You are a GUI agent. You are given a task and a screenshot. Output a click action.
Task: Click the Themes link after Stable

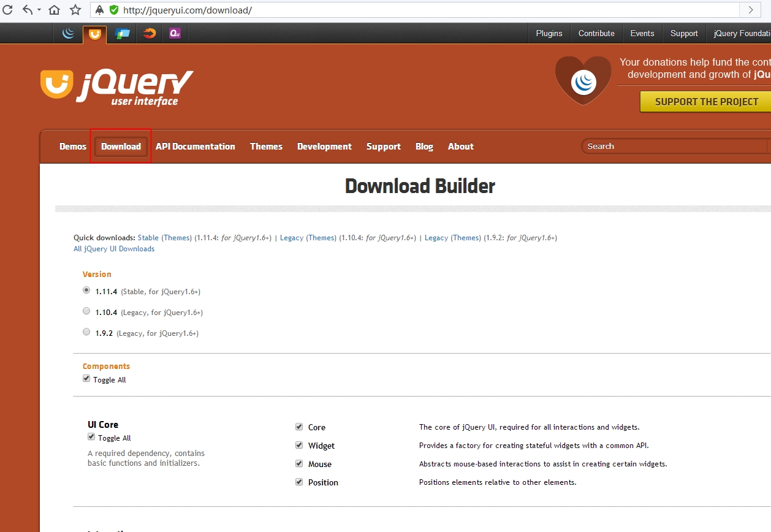point(177,238)
